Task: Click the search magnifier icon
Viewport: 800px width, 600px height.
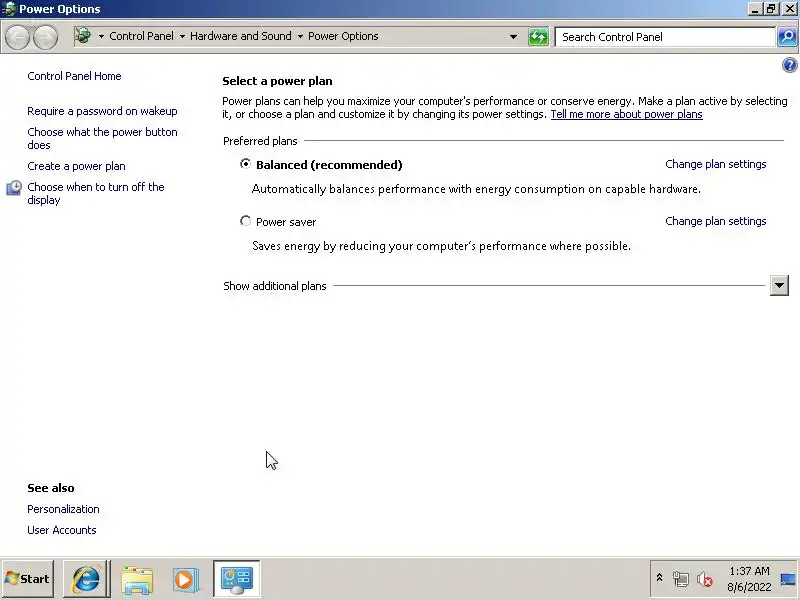Action: point(787,37)
